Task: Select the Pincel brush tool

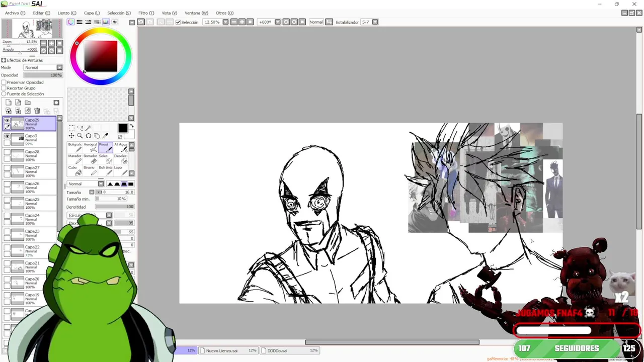Action: (x=106, y=147)
